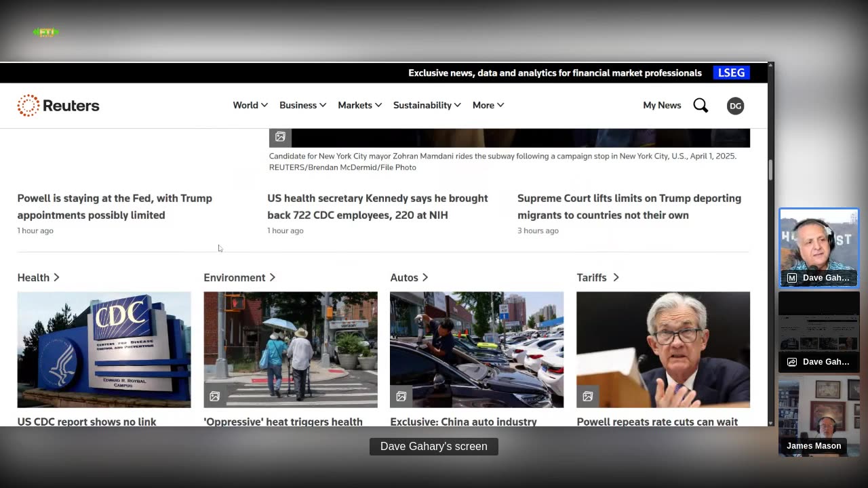Click '1 hour ago' under Powell headline

[x=35, y=230]
